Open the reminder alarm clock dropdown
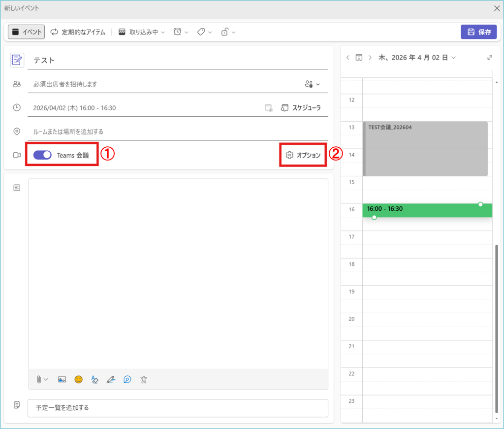 point(181,32)
